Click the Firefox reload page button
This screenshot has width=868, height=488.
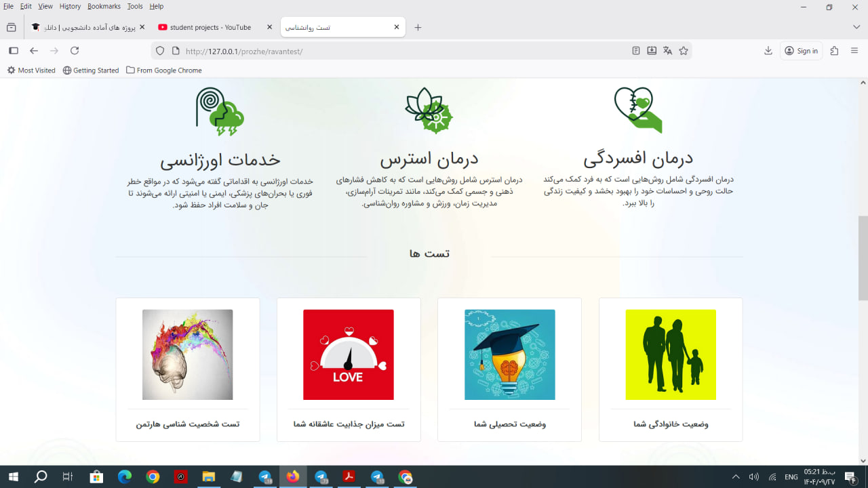(x=75, y=51)
